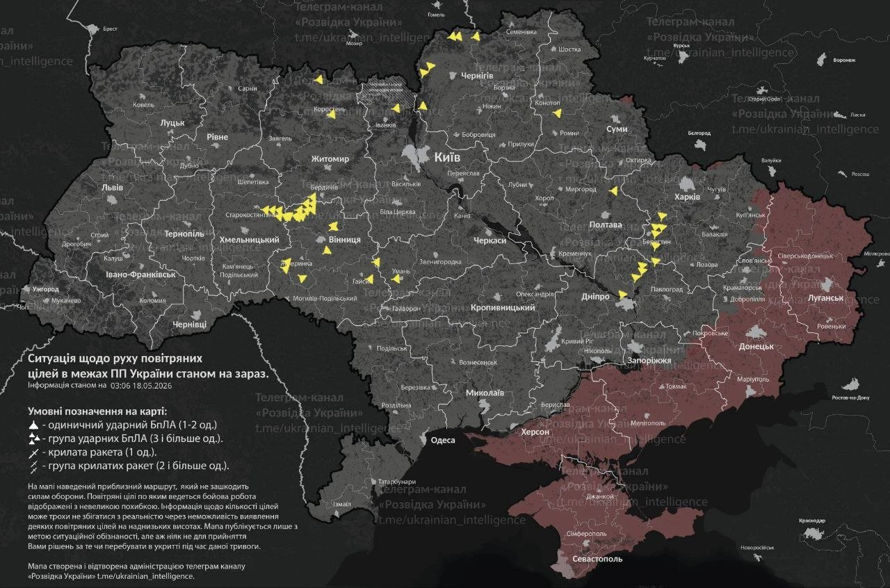Image resolution: width=890 pixels, height=588 pixels.
Task: Click the Вінниця city label
Action: pos(344,239)
